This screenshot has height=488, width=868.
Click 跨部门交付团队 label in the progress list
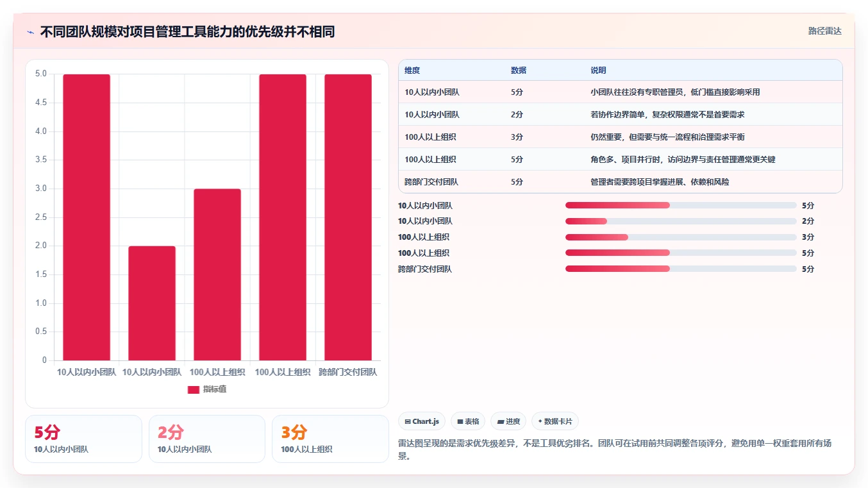coord(425,269)
